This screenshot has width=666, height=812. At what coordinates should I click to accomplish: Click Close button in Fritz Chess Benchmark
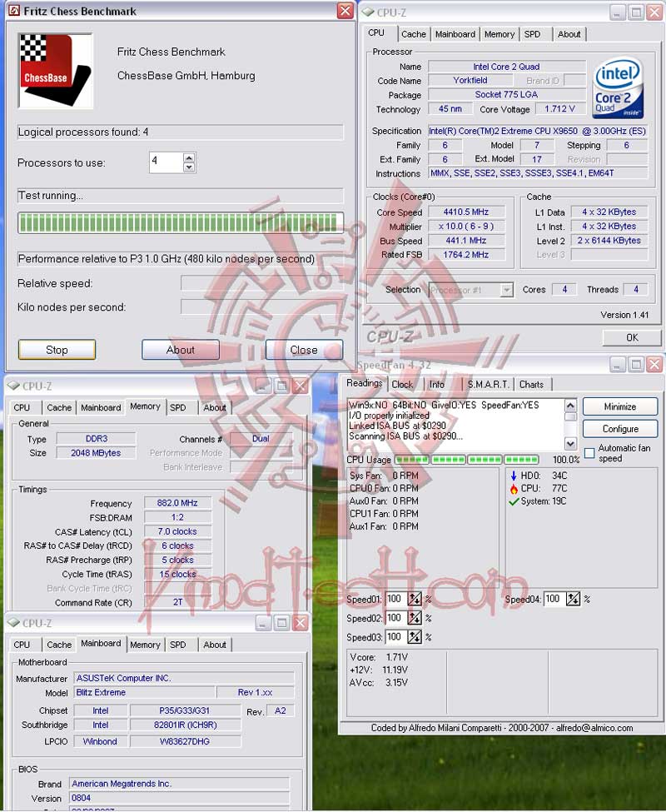304,350
